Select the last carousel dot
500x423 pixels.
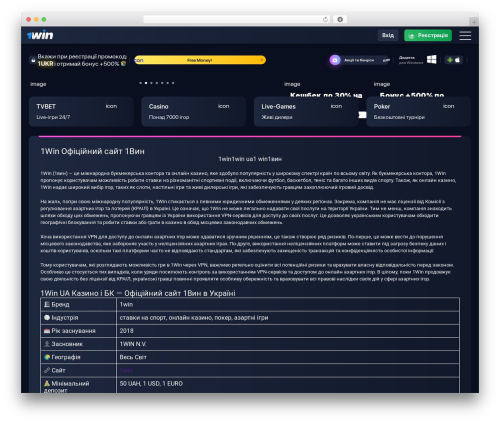pos(173,83)
